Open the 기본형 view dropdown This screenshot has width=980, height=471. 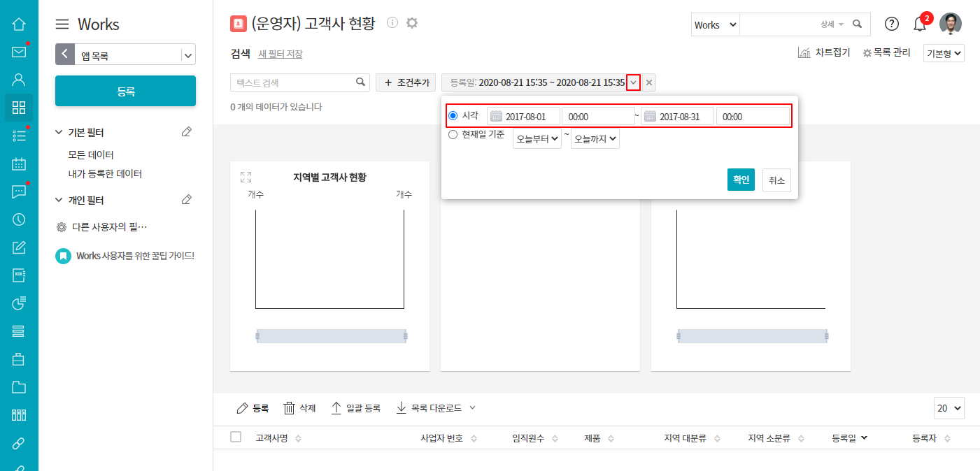(944, 54)
